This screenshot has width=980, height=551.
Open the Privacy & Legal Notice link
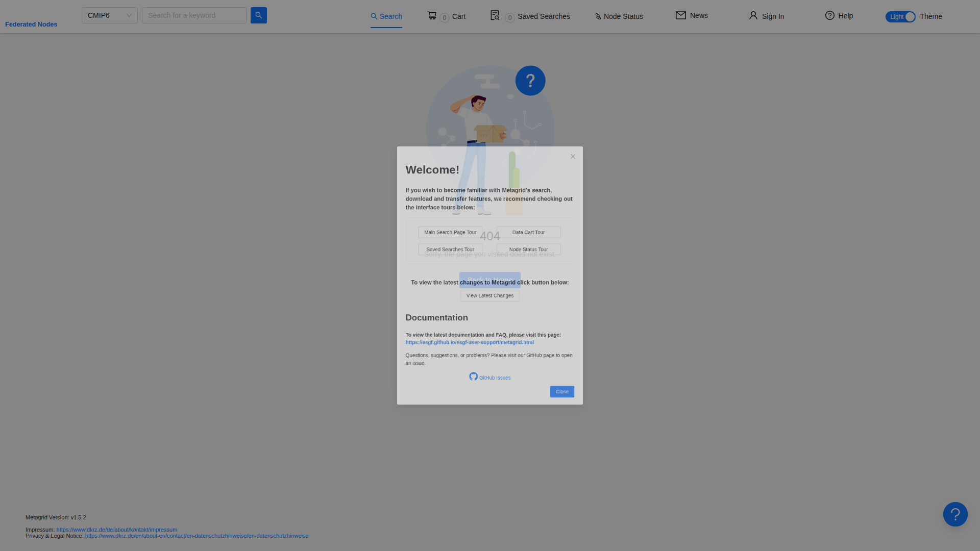[x=197, y=536]
